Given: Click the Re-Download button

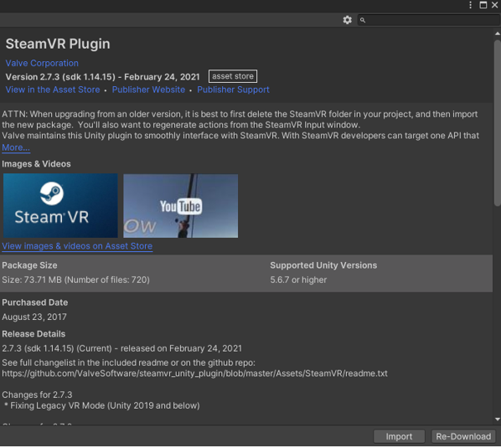Looking at the screenshot, I should (x=463, y=436).
